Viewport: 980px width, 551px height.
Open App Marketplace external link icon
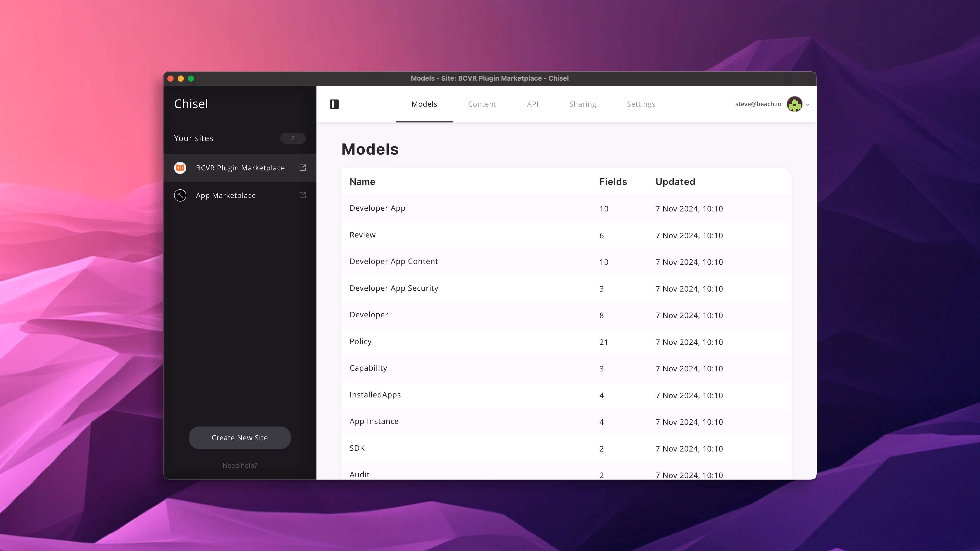302,195
